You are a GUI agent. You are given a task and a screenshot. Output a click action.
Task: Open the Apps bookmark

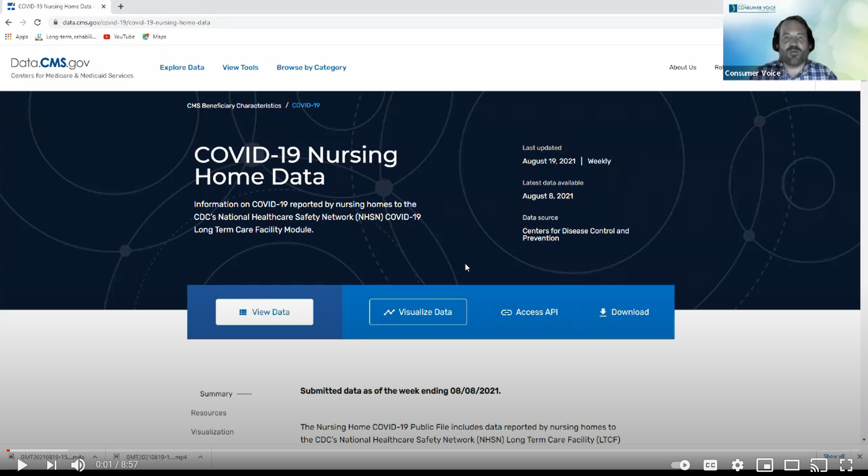17,36
